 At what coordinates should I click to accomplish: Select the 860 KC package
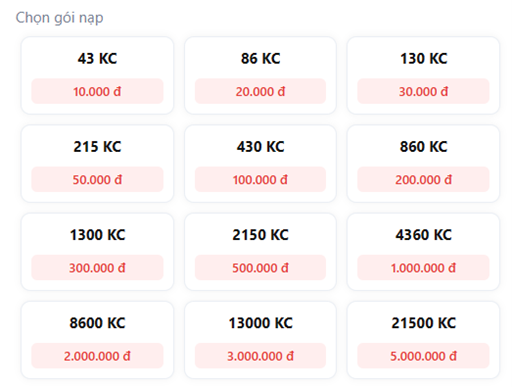[423, 164]
